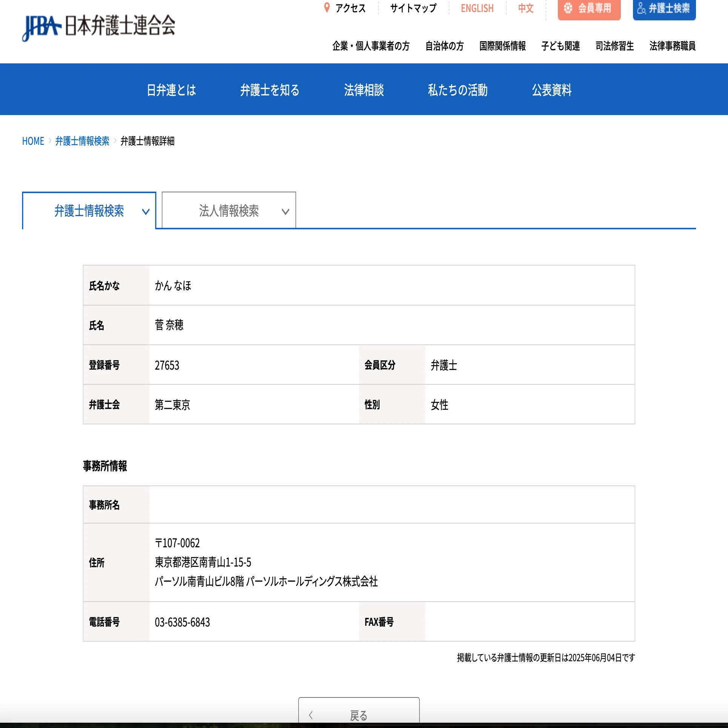Click address 東京都港区南青山1-15-5
Viewport: 728px width, 728px height.
point(203,562)
